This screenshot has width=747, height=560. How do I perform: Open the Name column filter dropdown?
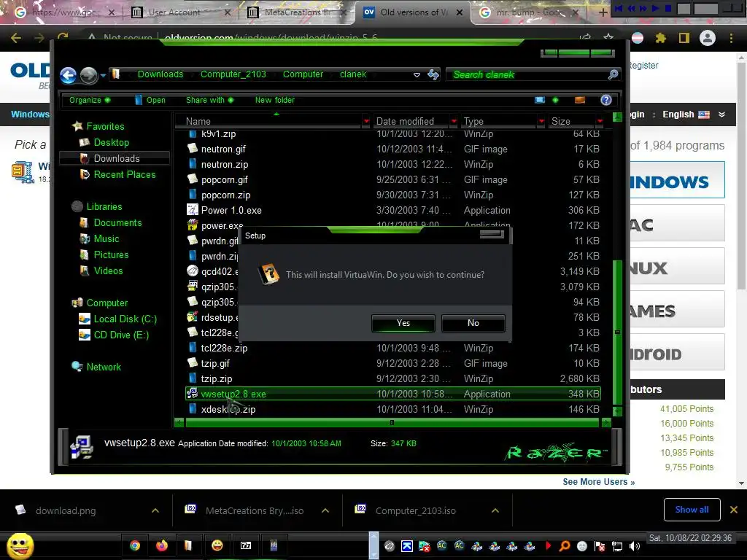pyautogui.click(x=366, y=122)
